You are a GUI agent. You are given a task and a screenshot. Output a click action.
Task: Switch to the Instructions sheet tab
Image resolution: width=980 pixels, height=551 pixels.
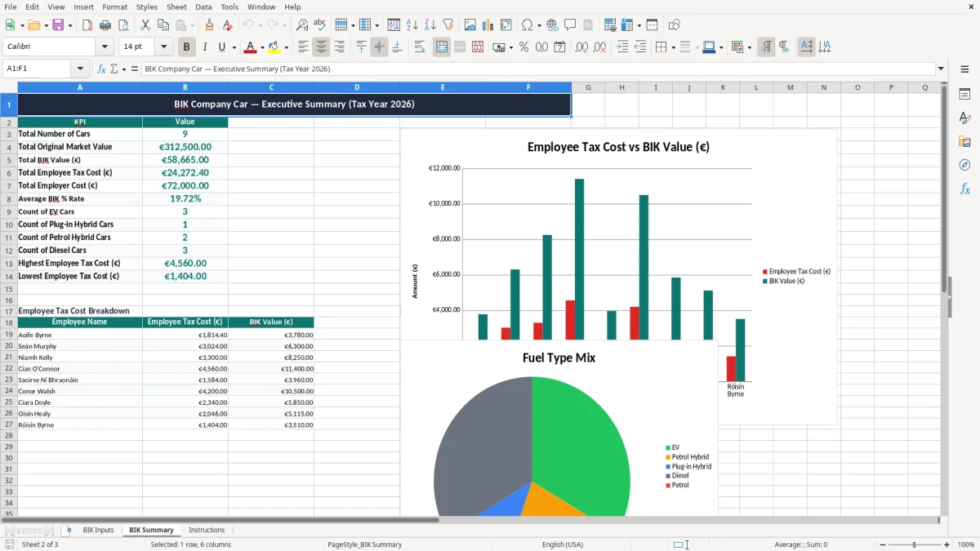pyautogui.click(x=207, y=531)
